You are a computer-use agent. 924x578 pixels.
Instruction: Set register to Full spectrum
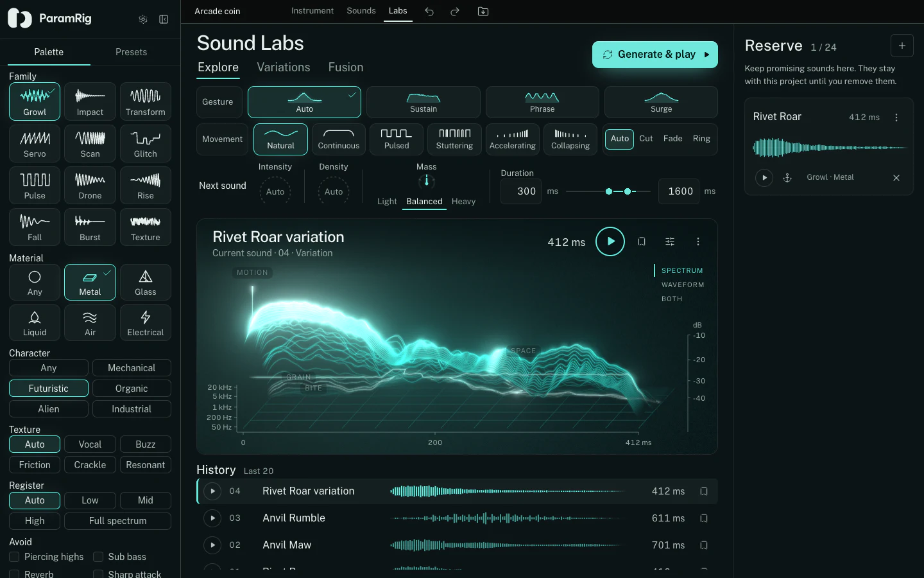coord(117,521)
